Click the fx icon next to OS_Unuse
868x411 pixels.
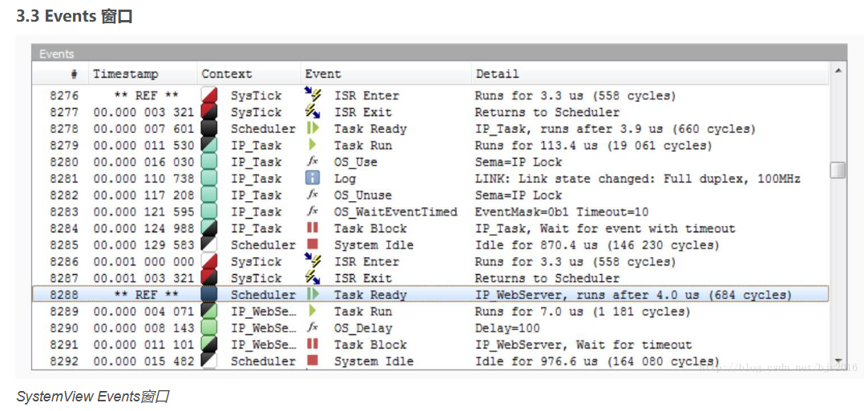[x=313, y=195]
